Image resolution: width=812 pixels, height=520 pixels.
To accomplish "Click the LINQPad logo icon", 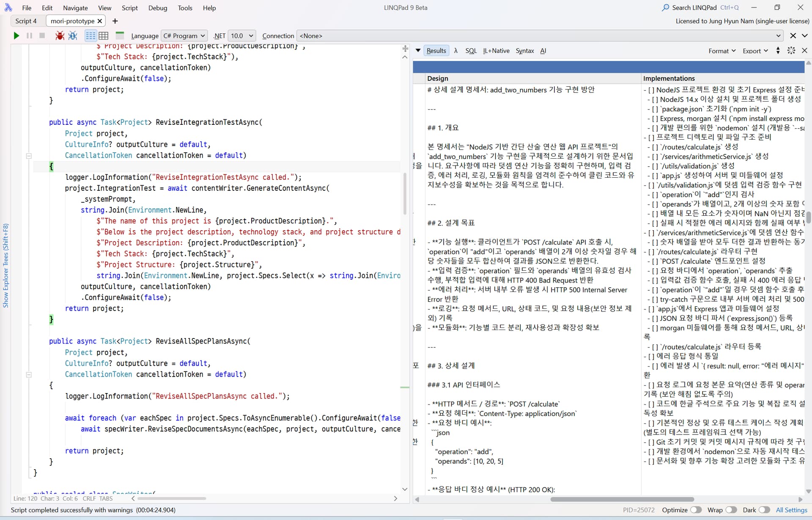I will point(8,8).
